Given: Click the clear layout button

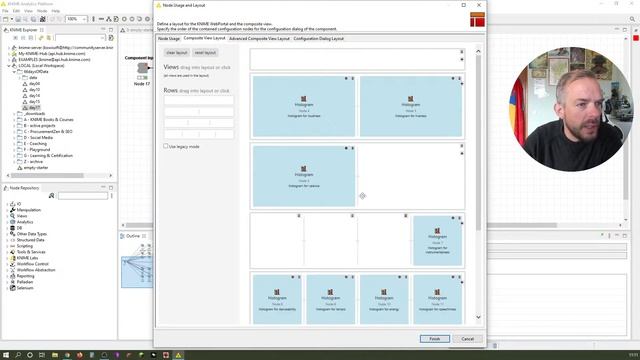Looking at the screenshot, I should coord(177,53).
